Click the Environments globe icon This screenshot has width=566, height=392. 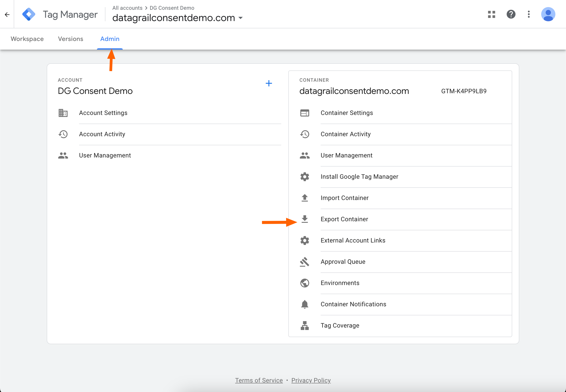tap(304, 283)
